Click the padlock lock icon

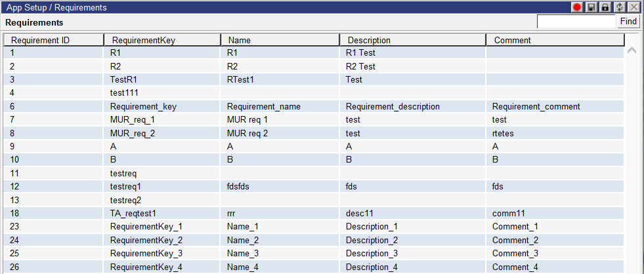coord(605,7)
